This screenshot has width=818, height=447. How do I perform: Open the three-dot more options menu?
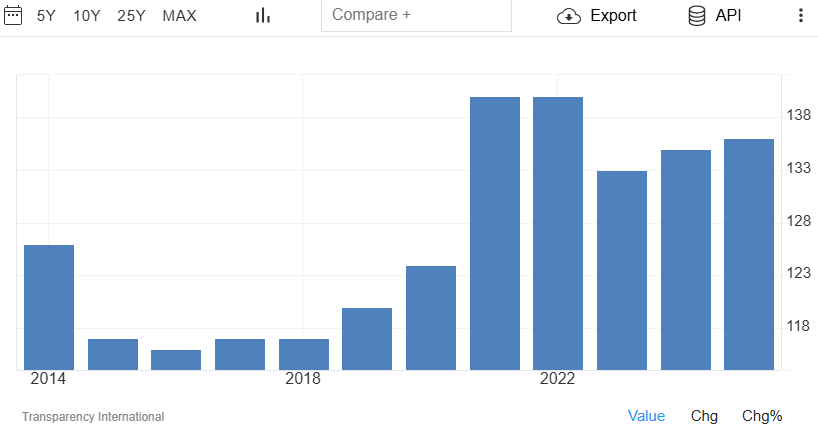(800, 15)
